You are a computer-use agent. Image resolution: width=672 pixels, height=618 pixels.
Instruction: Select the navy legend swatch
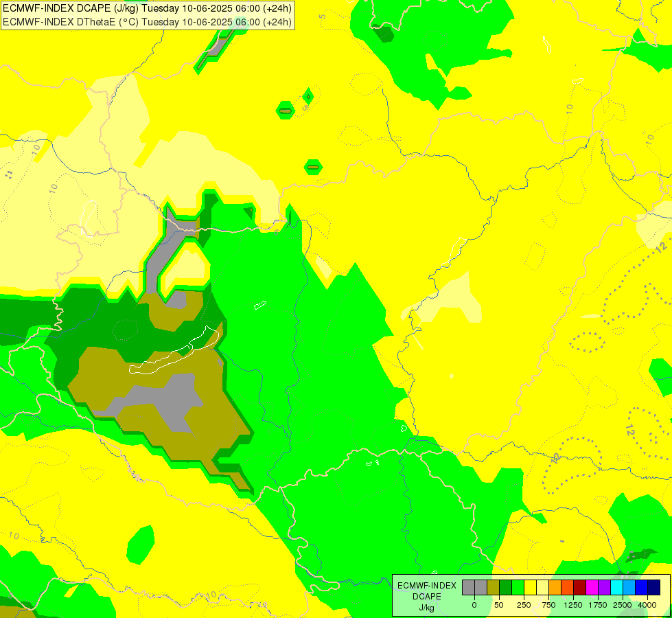coord(653,587)
